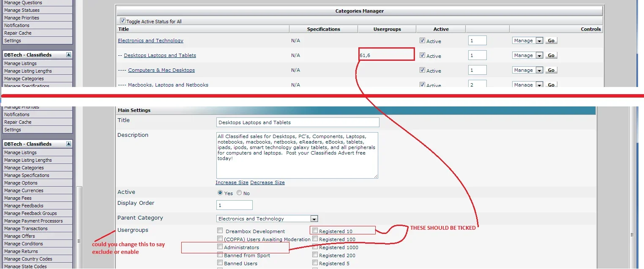Tick the Registered 10 usergroup checkbox
644x269 pixels.
pos(315,231)
